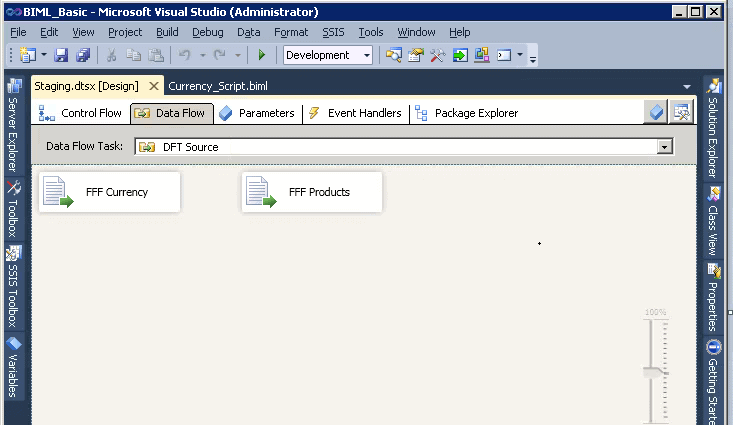Click the magnifier folder toolbar icon

pos(394,55)
